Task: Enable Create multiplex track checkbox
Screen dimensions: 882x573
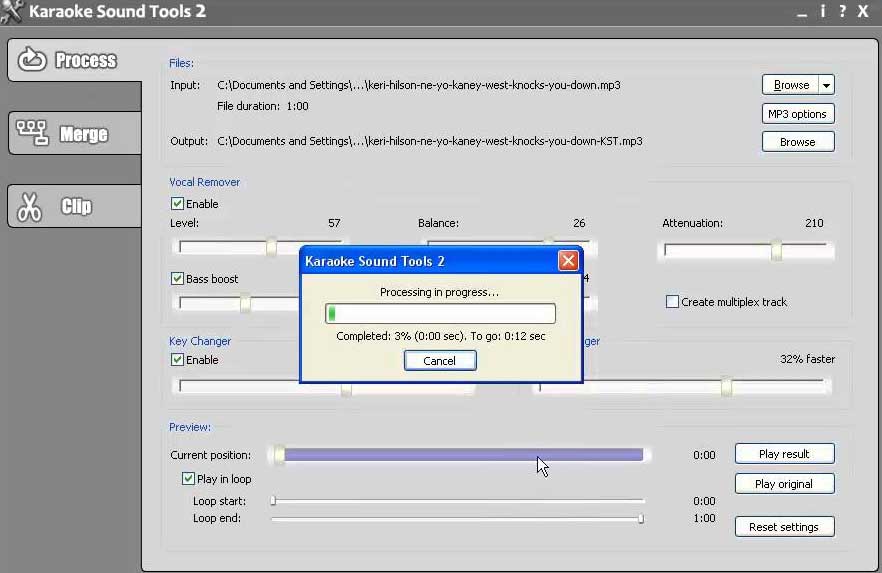Action: click(672, 301)
